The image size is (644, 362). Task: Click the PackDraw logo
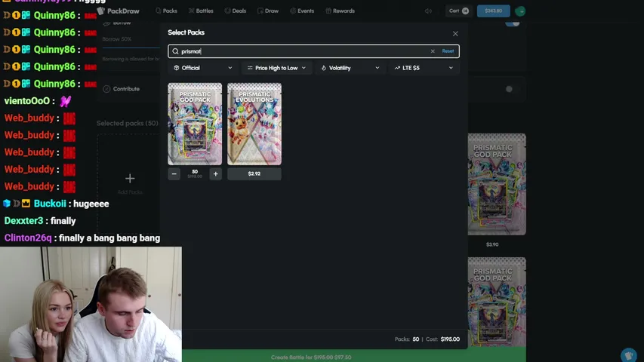tap(119, 11)
